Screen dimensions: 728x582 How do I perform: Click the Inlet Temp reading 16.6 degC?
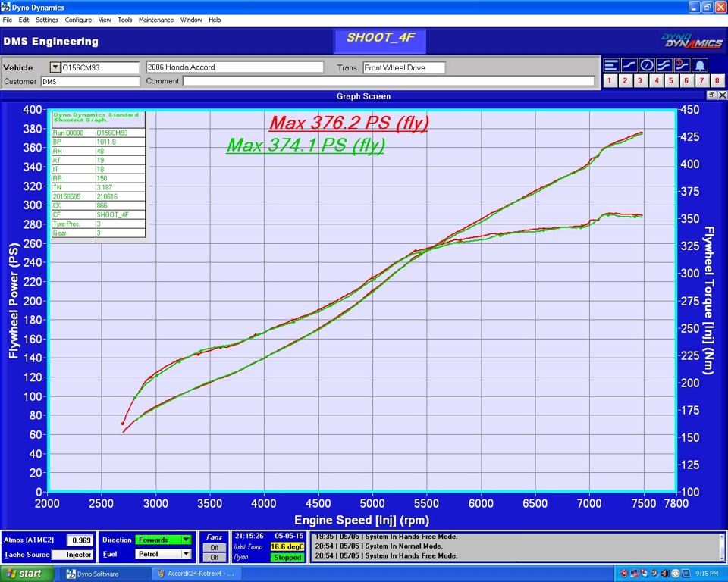287,546
